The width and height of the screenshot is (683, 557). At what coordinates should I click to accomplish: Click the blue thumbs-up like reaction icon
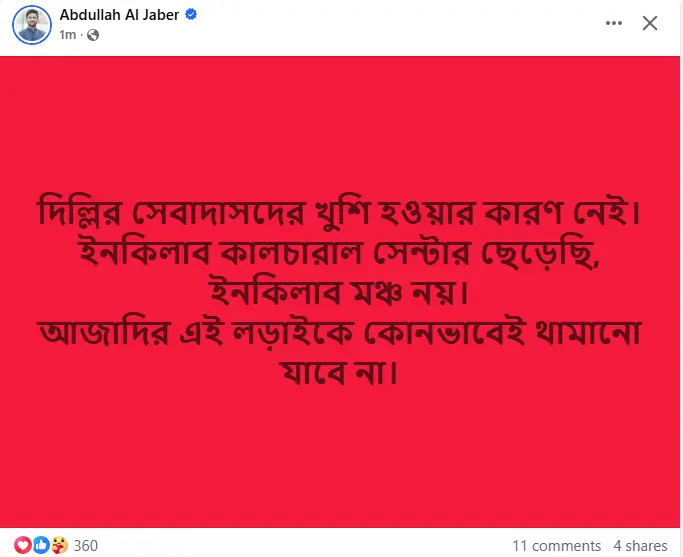point(41,545)
